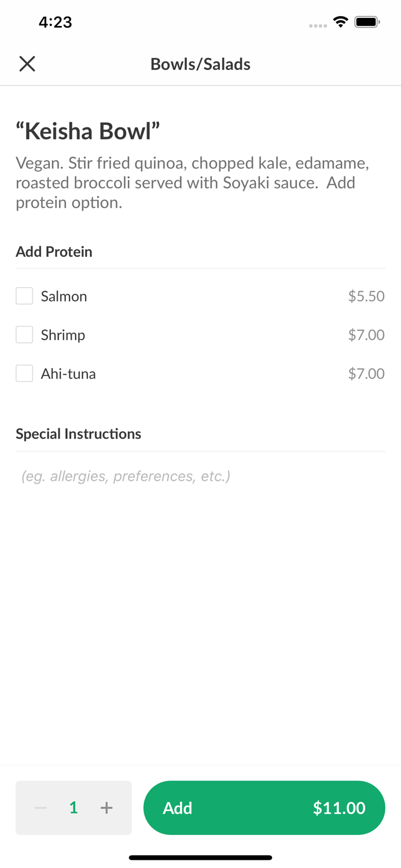Increase quantity with the plus icon

point(106,808)
